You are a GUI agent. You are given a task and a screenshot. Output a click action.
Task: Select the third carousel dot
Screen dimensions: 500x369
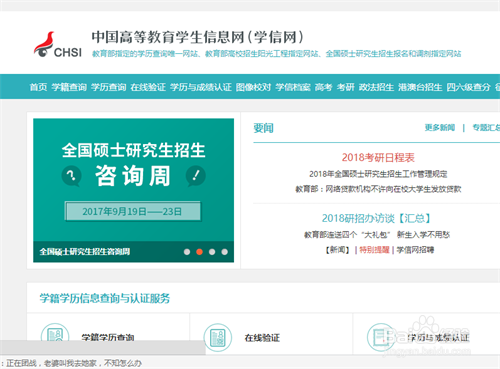[x=212, y=252]
